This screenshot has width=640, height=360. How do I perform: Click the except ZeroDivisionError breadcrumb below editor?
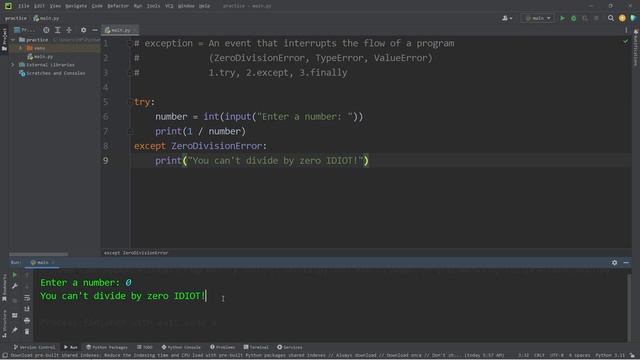136,253
